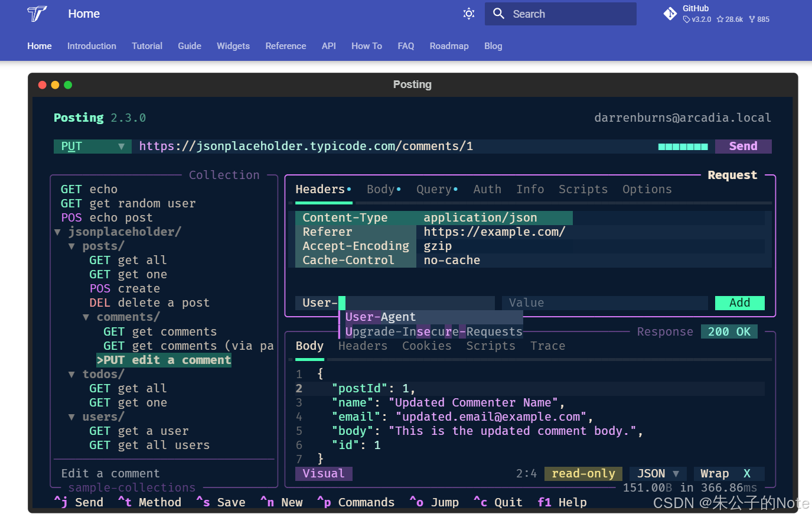812x517 pixels.
Task: Click ^c Quit footer shortcut
Action: click(498, 502)
